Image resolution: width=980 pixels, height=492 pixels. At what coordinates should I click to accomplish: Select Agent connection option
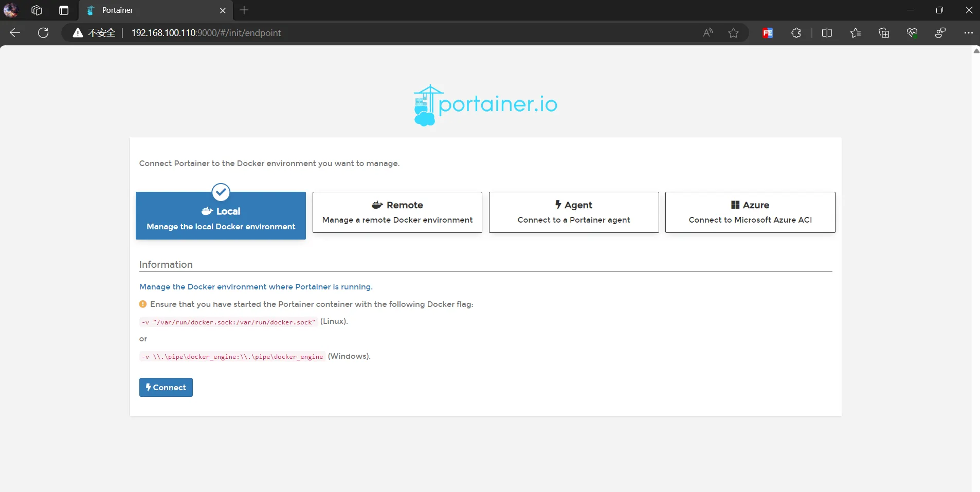click(x=574, y=212)
